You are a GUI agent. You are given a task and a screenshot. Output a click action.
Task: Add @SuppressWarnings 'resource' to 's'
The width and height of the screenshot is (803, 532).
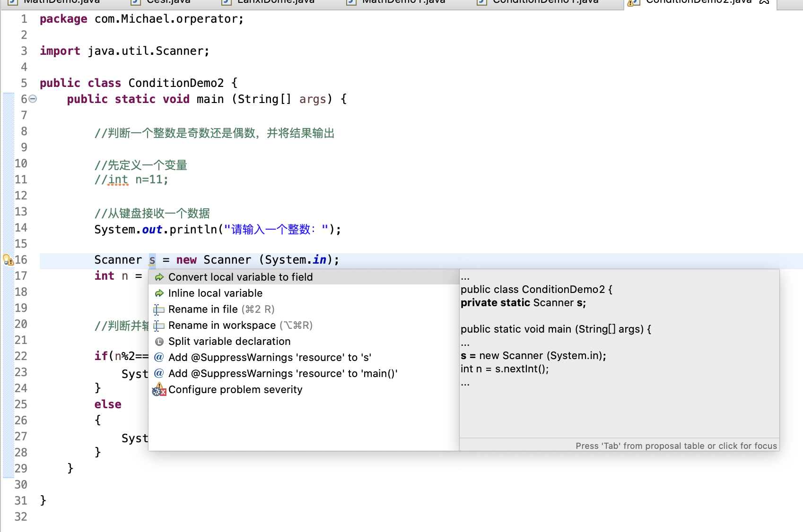coord(304,357)
